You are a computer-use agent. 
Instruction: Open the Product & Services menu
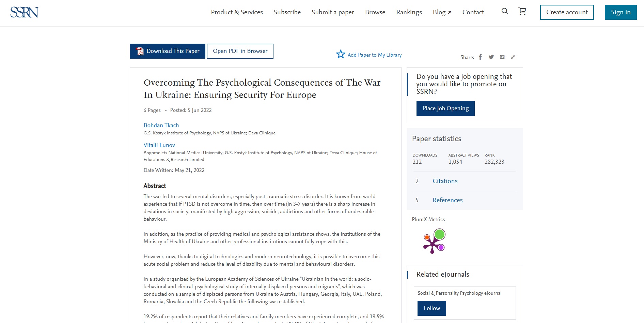pos(237,12)
